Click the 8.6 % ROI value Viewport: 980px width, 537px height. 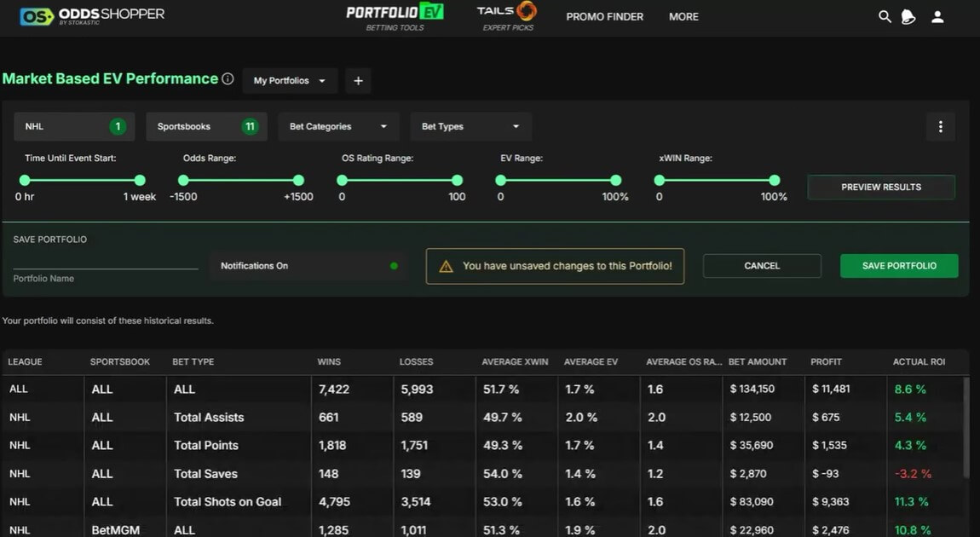pos(910,390)
